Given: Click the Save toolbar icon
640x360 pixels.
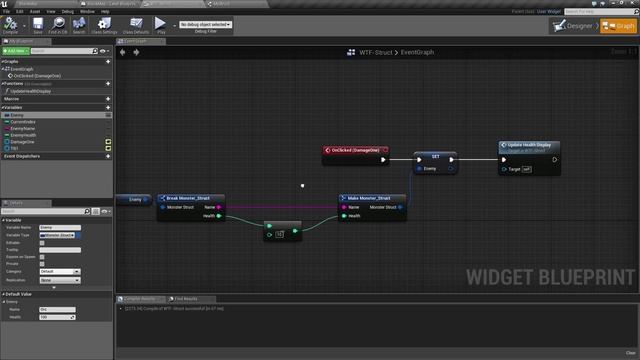Looking at the screenshot, I should (x=38, y=25).
